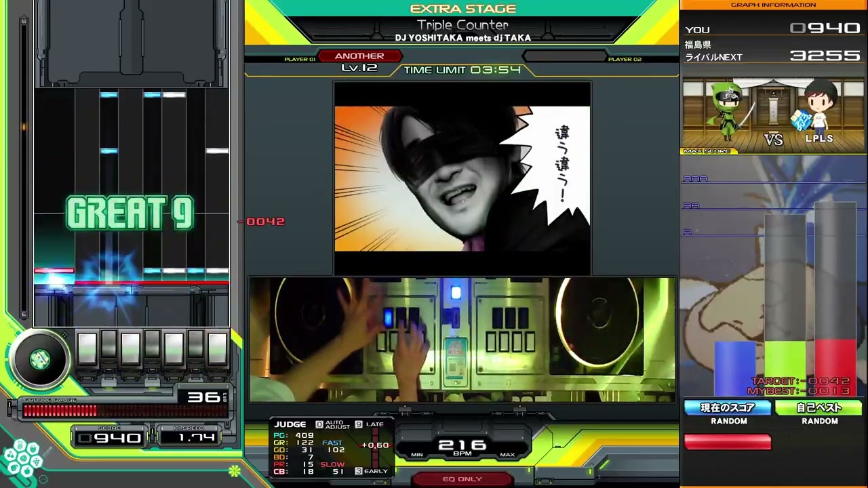Click the GREAT 9 judgment text
The height and width of the screenshot is (488, 868).
click(130, 212)
